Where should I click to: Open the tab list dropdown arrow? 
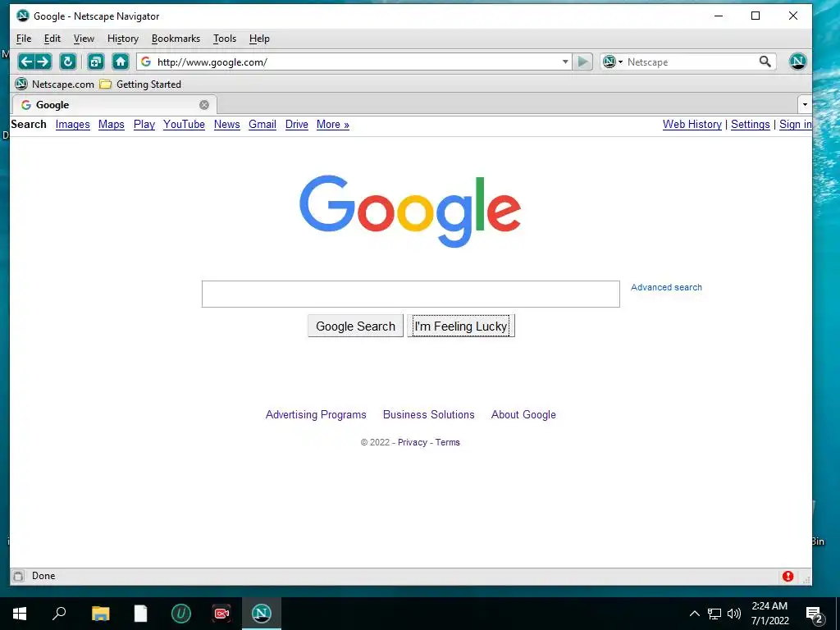tap(805, 105)
